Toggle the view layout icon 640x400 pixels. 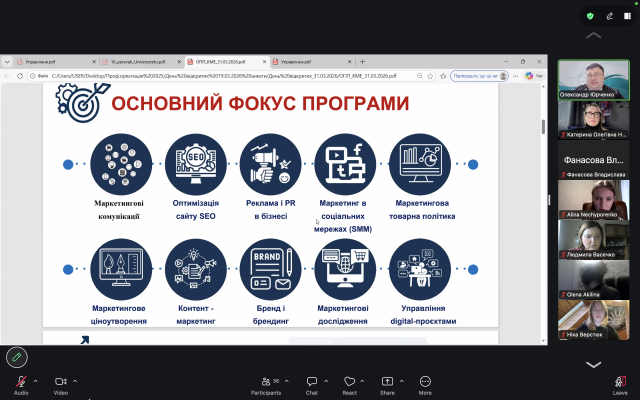(626, 15)
